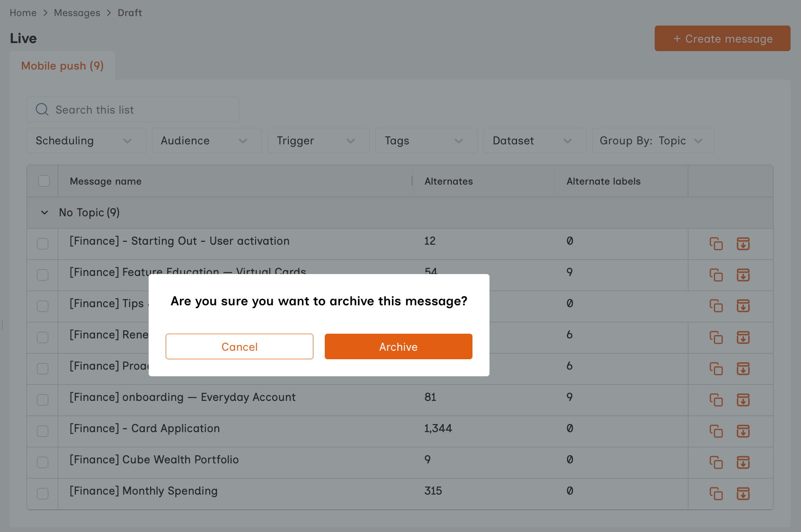Image resolution: width=801 pixels, height=532 pixels.
Task: Archive the Monthly Spending message
Action: tap(743, 494)
